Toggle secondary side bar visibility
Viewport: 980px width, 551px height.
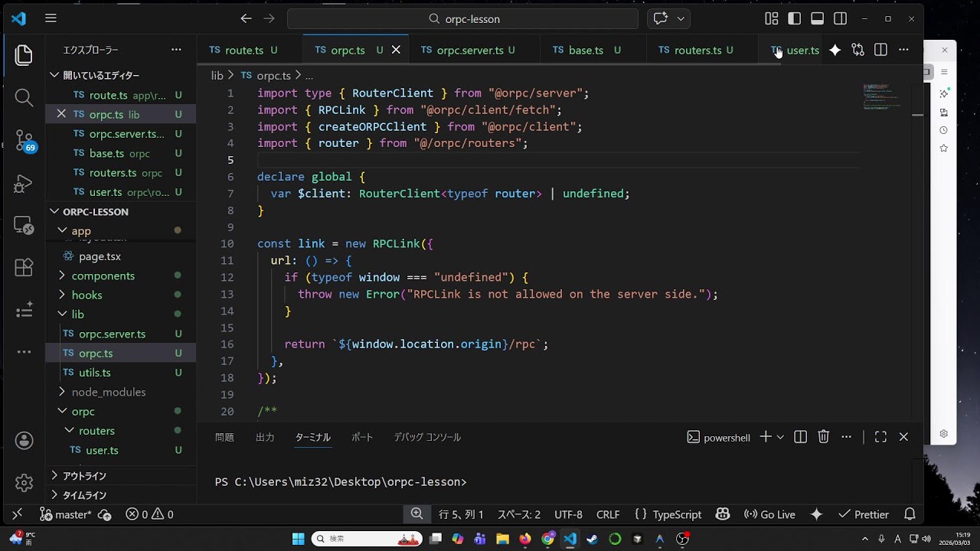pyautogui.click(x=841, y=18)
